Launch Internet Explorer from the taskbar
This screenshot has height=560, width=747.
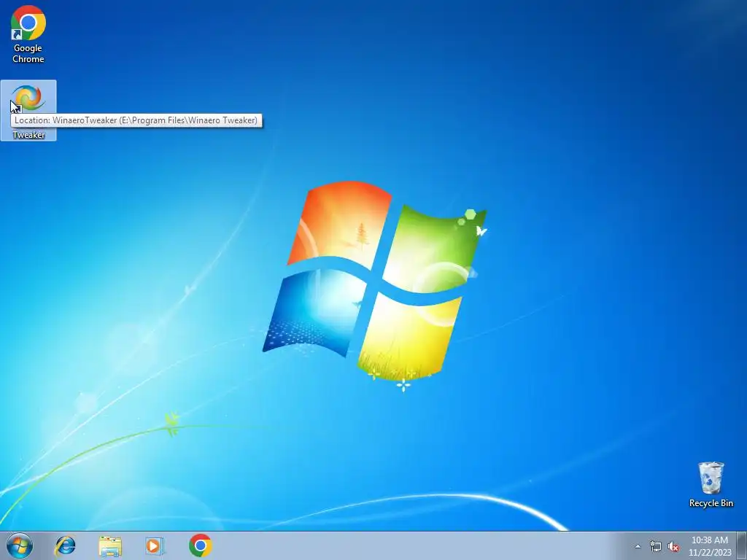click(65, 545)
